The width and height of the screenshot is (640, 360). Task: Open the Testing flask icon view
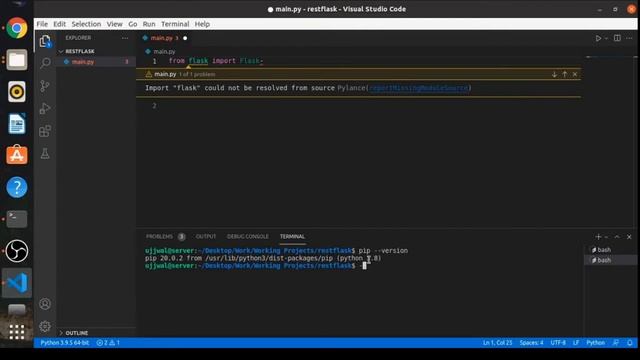[45, 153]
